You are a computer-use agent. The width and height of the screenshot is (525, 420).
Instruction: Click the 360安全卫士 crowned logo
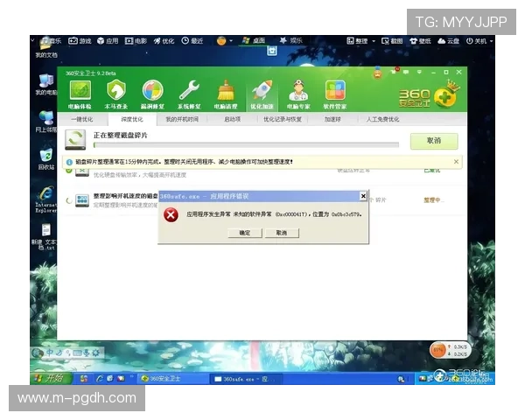(429, 95)
